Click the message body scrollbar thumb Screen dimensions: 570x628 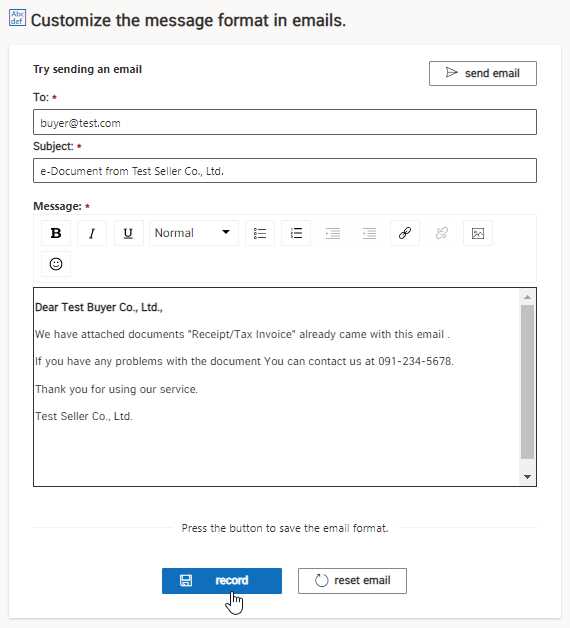[x=528, y=381]
